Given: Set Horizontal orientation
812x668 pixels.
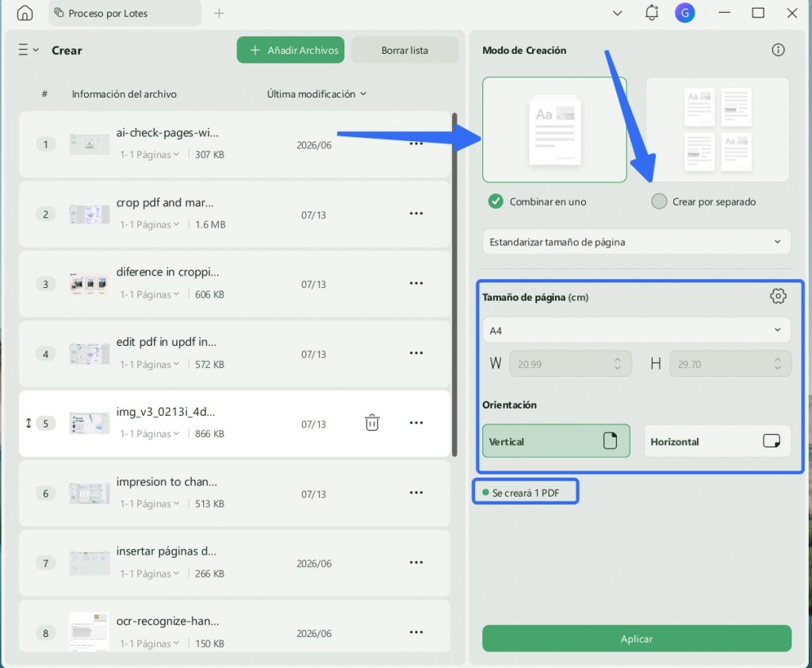Looking at the screenshot, I should coord(717,441).
